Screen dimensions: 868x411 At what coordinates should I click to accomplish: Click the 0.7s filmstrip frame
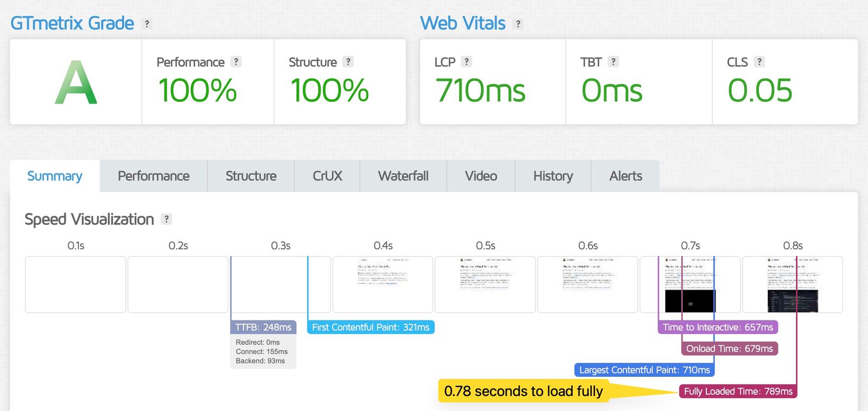pos(690,285)
